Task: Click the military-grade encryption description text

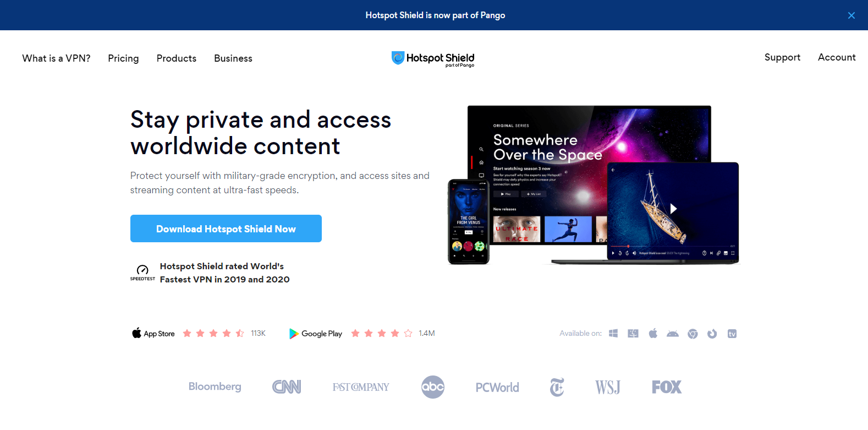Action: (x=279, y=183)
